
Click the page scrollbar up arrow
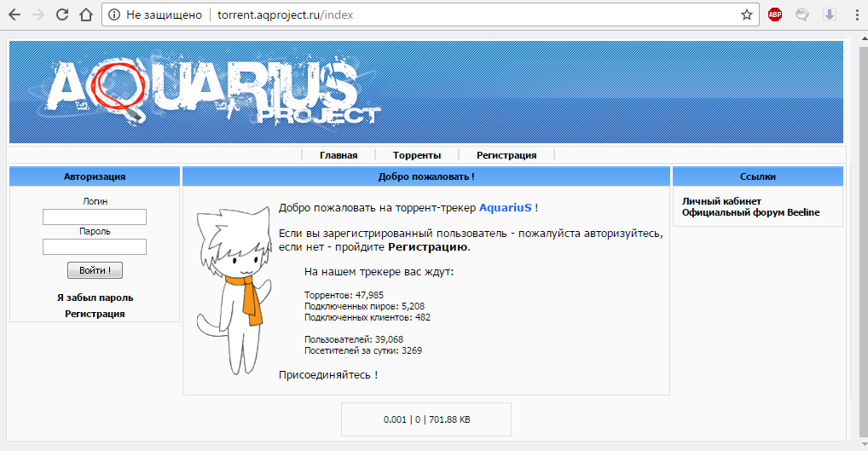pyautogui.click(x=863, y=39)
